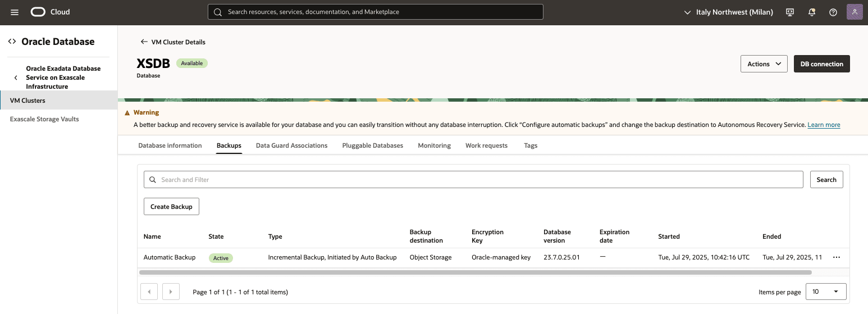
Task: Select the Backups tab
Action: 229,145
